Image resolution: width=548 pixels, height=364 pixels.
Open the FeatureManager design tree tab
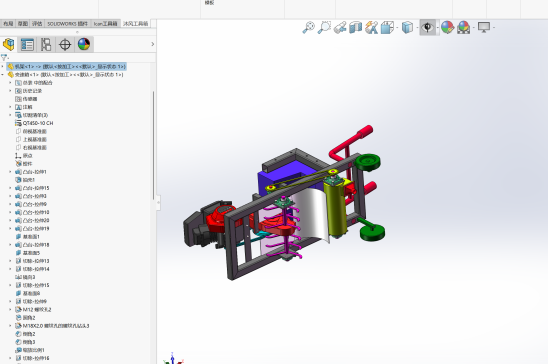(9, 44)
